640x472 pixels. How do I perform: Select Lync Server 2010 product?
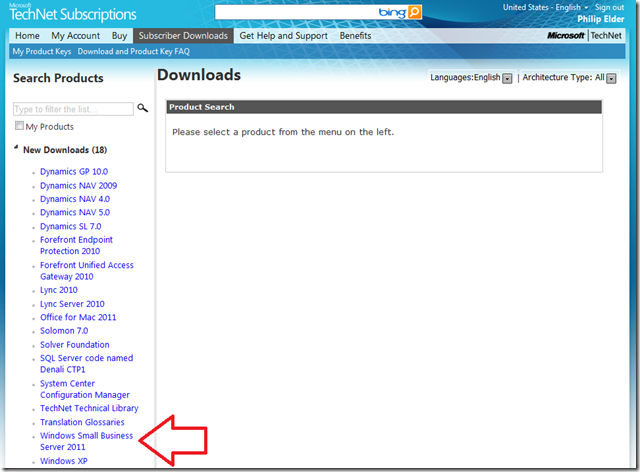point(72,304)
